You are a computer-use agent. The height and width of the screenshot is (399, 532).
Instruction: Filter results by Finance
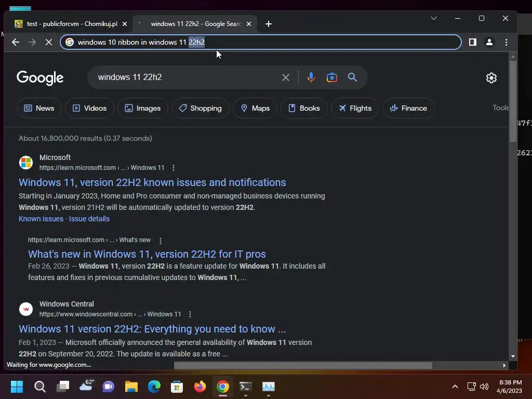tap(408, 108)
